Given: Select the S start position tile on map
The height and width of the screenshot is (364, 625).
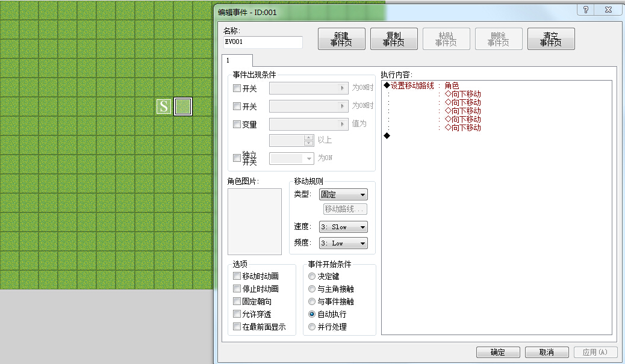Looking at the screenshot, I should [163, 106].
